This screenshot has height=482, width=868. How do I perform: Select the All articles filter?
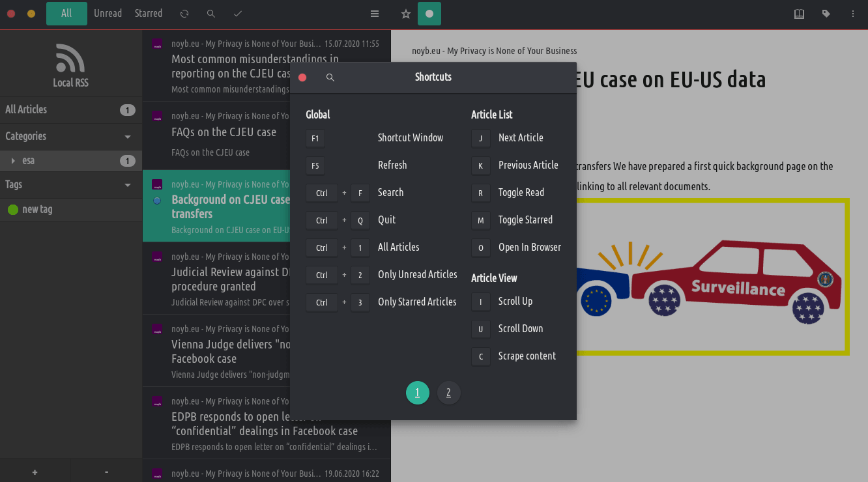coord(66,14)
